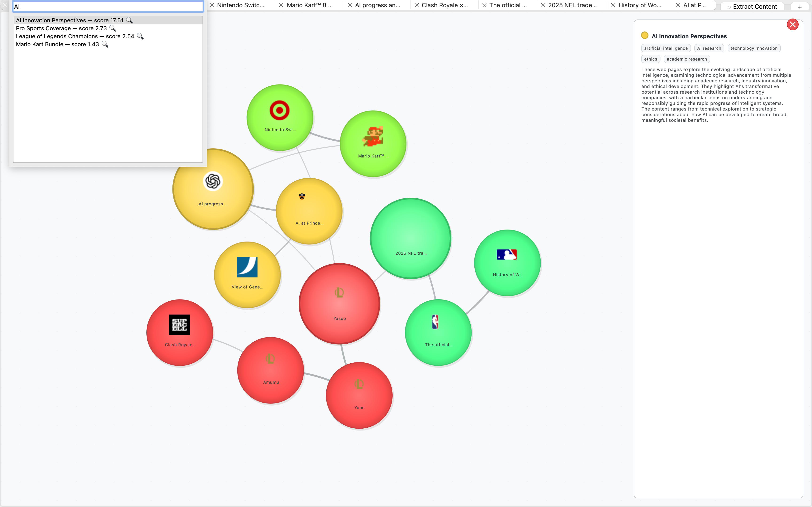This screenshot has height=507, width=812.
Task: Click the AI research tag chip
Action: [709, 48]
